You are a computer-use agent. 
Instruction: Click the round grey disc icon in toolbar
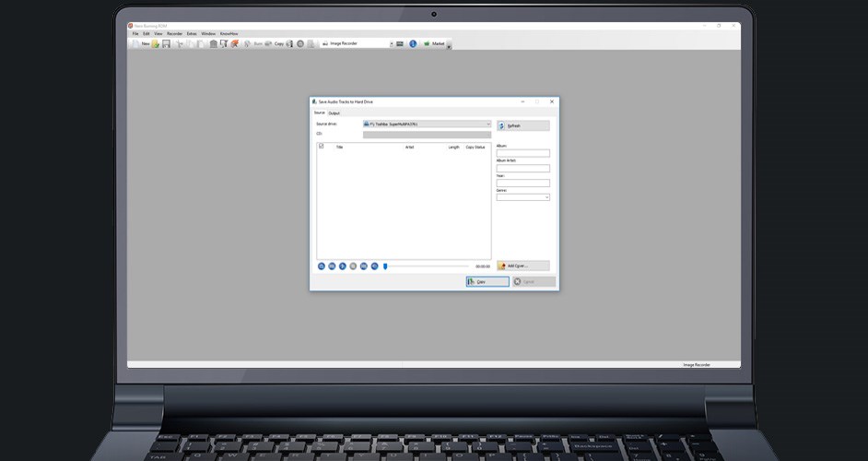[300, 43]
